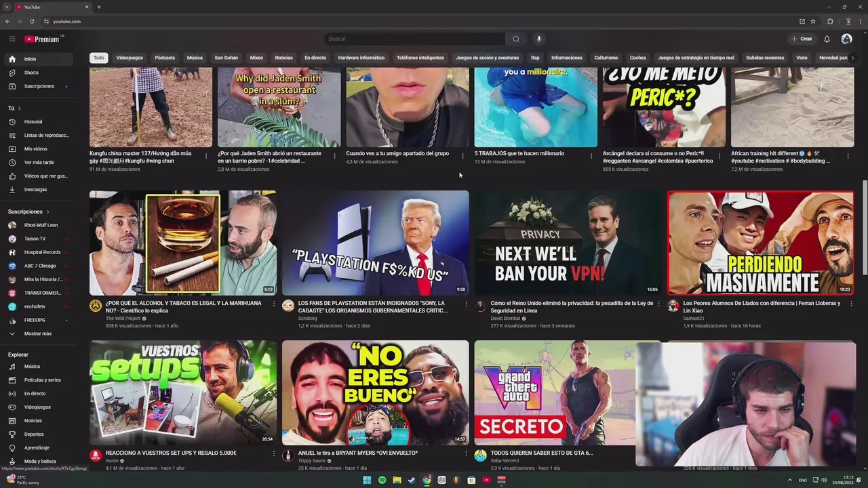Open Taison TV subscription channel
Viewport: 868px width, 488px height.
(38, 239)
